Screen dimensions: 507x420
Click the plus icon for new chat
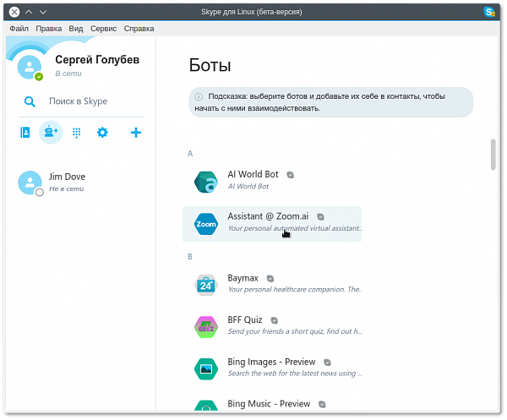click(x=136, y=133)
